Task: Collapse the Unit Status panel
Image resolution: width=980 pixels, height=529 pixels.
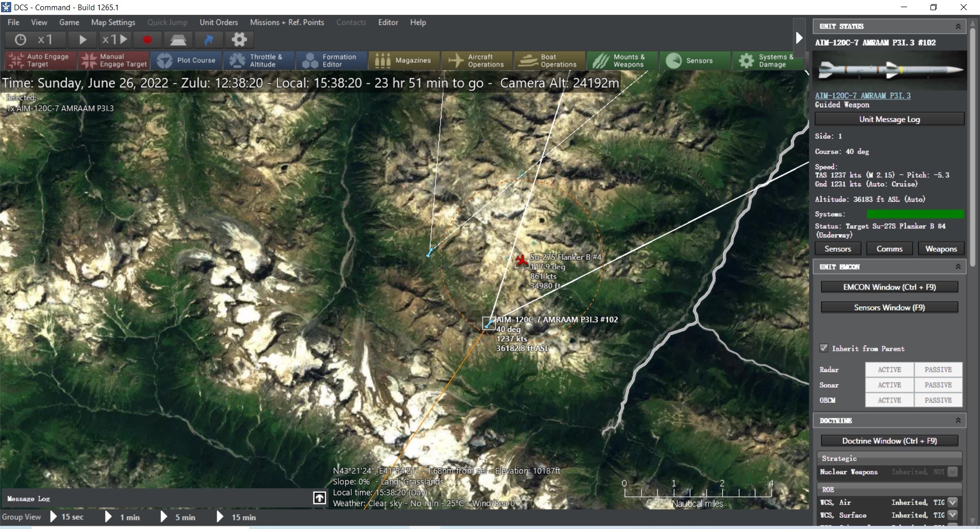Action: tap(958, 27)
